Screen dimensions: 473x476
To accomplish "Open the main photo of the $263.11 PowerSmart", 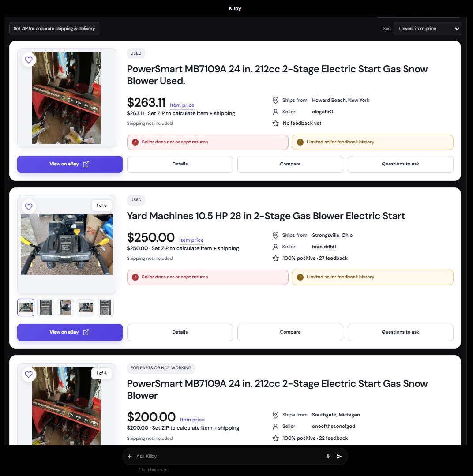I will (67, 98).
